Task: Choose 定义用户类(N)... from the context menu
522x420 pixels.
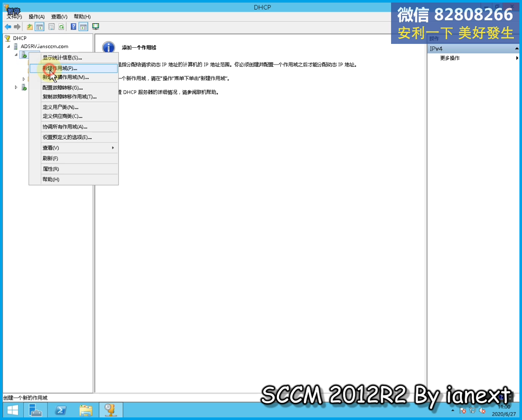Action: [x=74, y=107]
